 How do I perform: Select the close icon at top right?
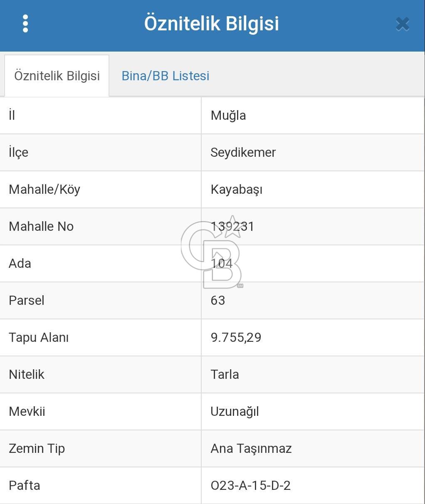click(x=402, y=24)
